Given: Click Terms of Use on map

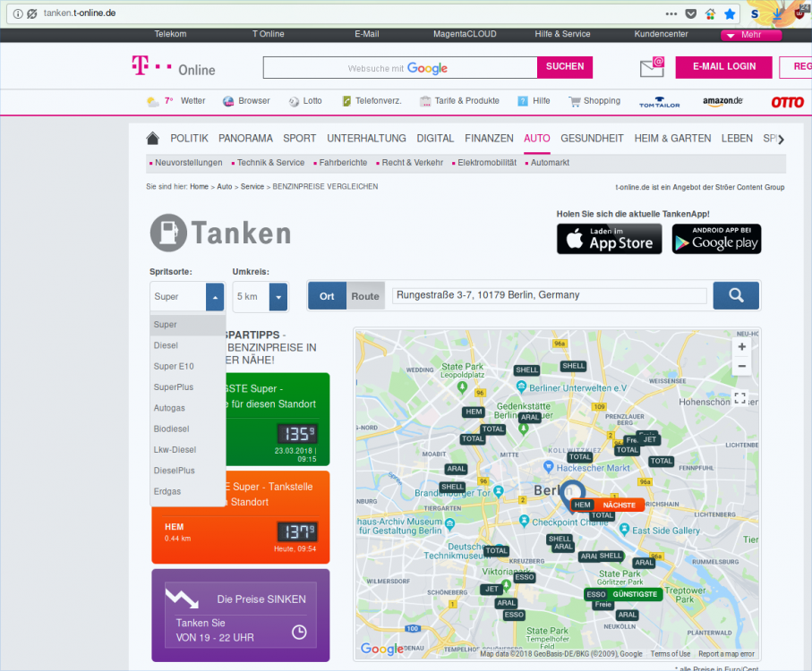Looking at the screenshot, I should 671,654.
